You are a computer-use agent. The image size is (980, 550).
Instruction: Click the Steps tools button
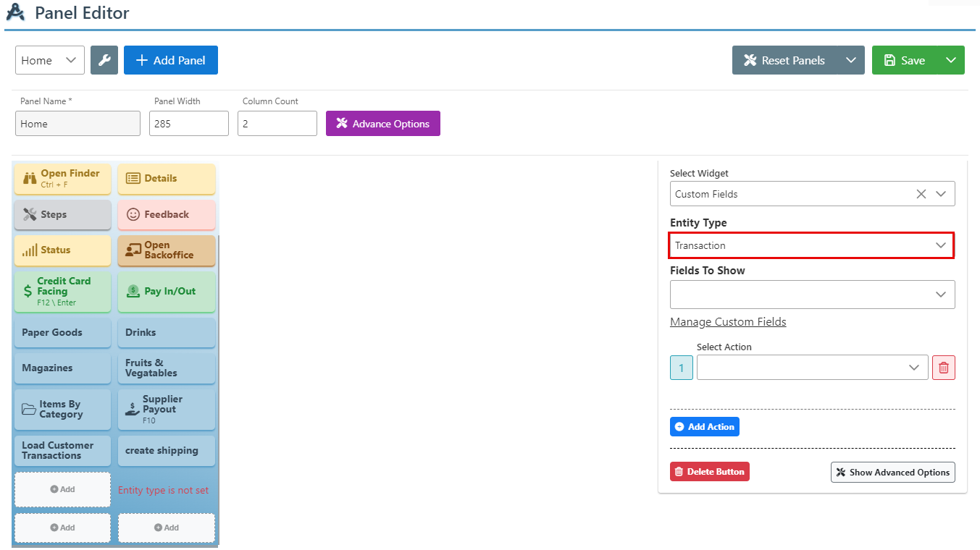click(x=62, y=214)
